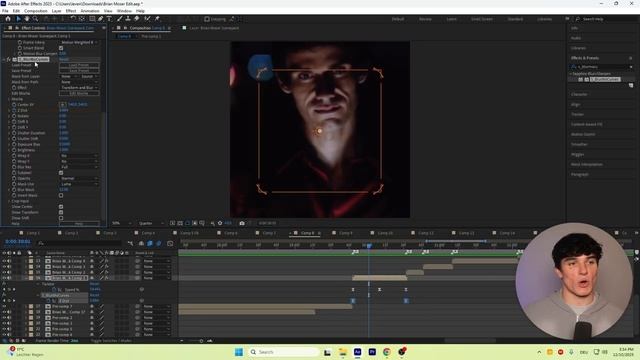Viewport: 640px width, 360px height.
Task: Select the Puppet Pin tool
Action: [157, 19]
